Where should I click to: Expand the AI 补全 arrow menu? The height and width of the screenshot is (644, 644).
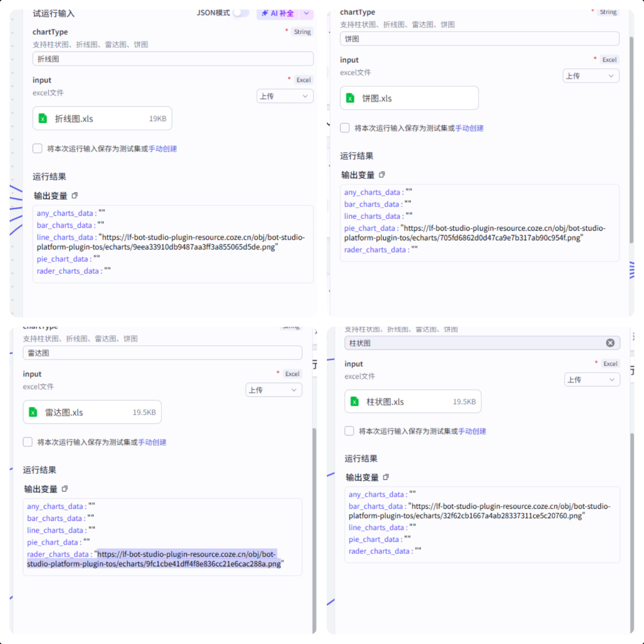pyautogui.click(x=307, y=13)
